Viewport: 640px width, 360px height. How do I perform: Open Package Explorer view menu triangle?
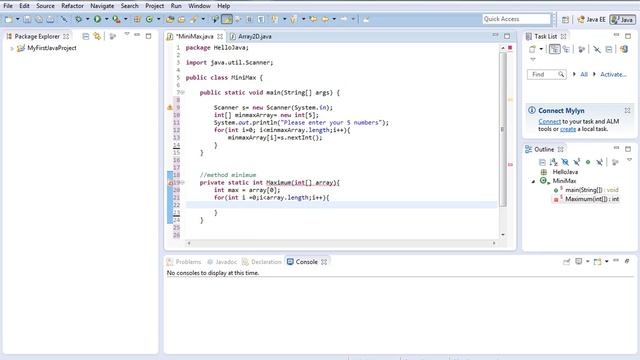coord(127,35)
